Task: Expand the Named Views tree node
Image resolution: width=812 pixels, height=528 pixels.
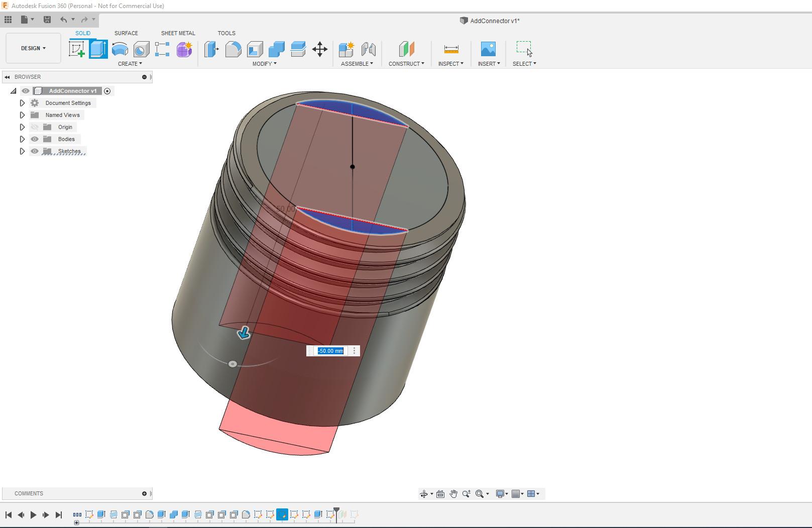Action: point(22,115)
